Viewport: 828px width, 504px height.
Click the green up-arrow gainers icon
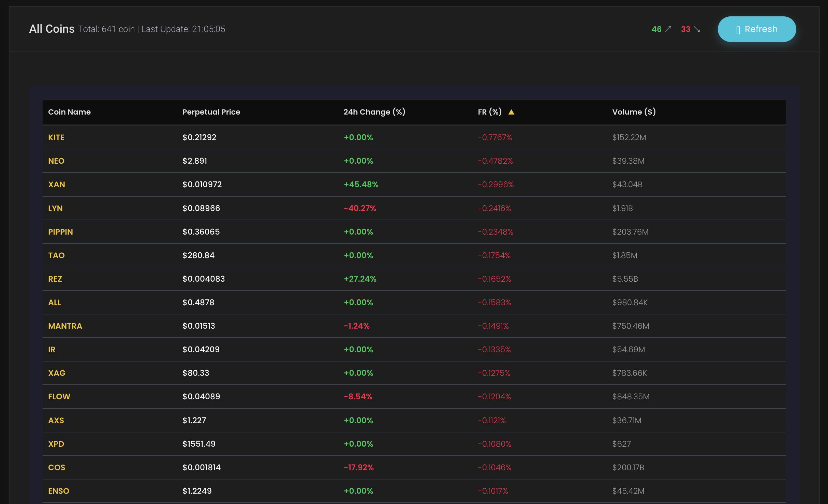click(668, 29)
